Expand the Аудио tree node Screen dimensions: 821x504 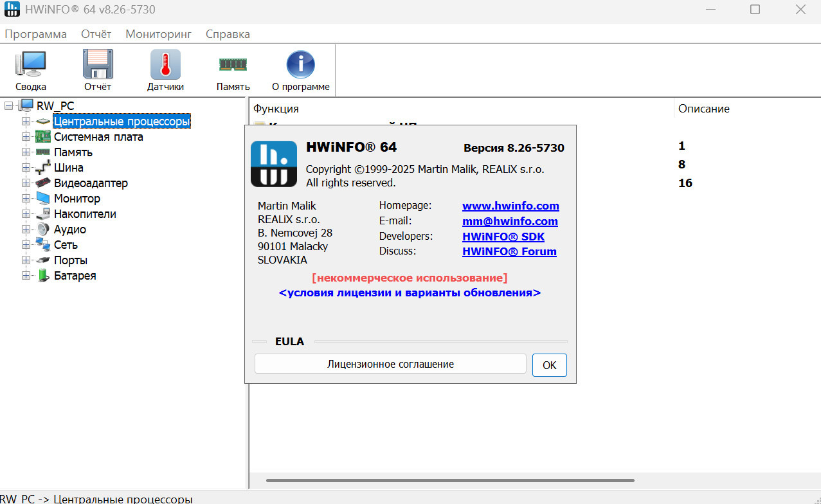tap(26, 230)
